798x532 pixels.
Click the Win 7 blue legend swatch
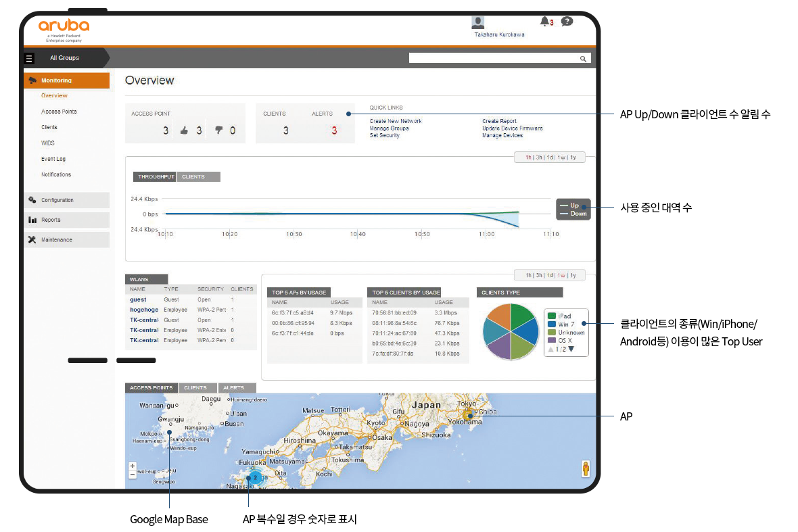[552, 324]
